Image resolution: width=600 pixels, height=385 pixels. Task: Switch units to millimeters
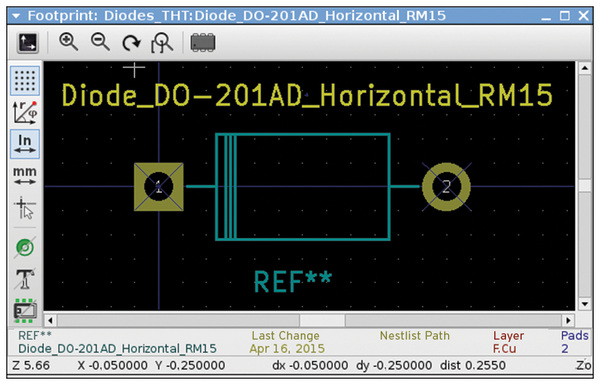[x=25, y=176]
